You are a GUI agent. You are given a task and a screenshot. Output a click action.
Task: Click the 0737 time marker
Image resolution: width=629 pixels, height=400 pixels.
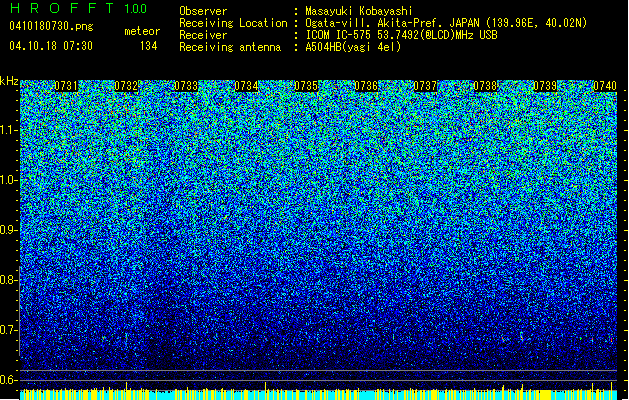425,86
